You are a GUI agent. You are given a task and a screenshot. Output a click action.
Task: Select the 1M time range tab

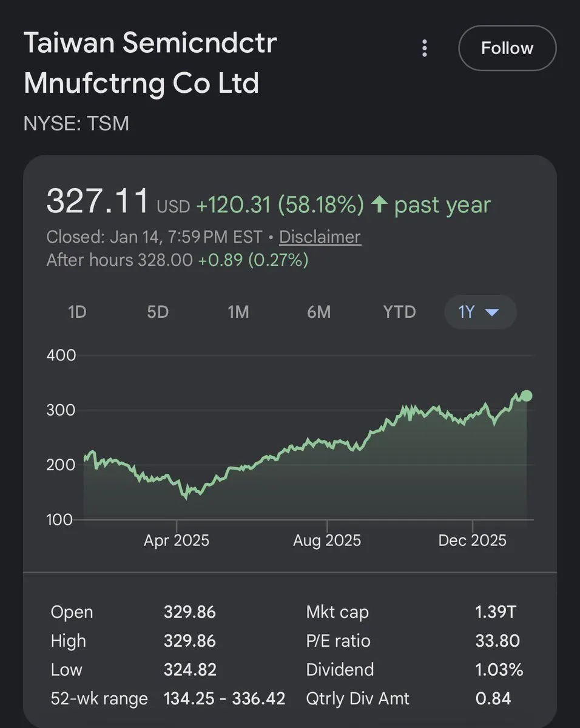[238, 312]
